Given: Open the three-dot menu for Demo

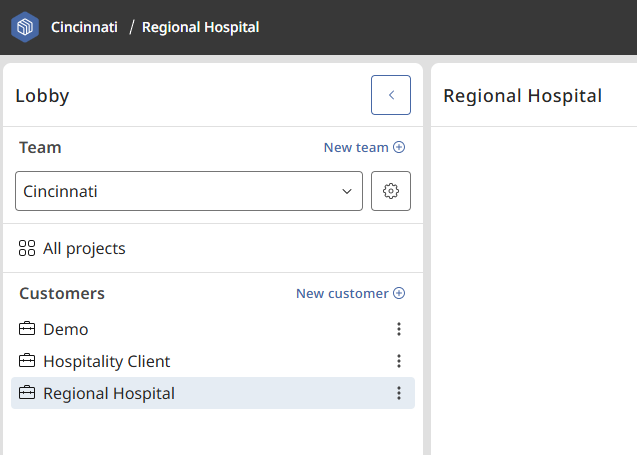Looking at the screenshot, I should (399, 329).
